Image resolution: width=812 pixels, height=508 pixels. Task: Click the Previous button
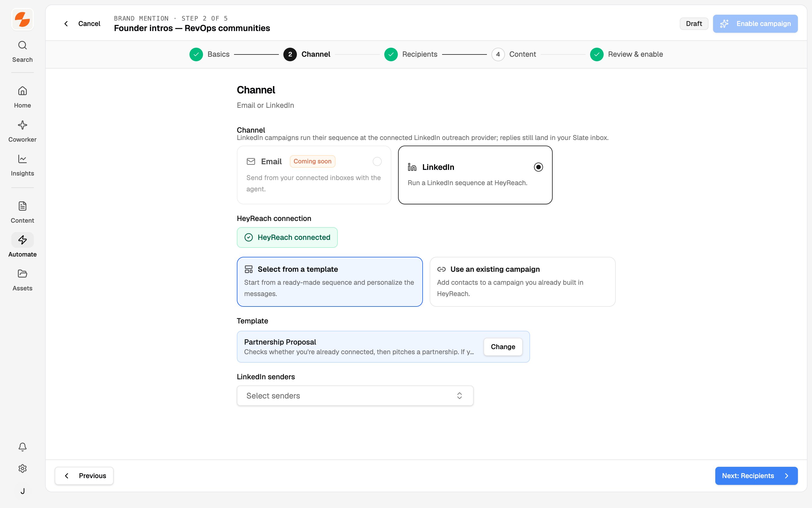[x=84, y=476]
